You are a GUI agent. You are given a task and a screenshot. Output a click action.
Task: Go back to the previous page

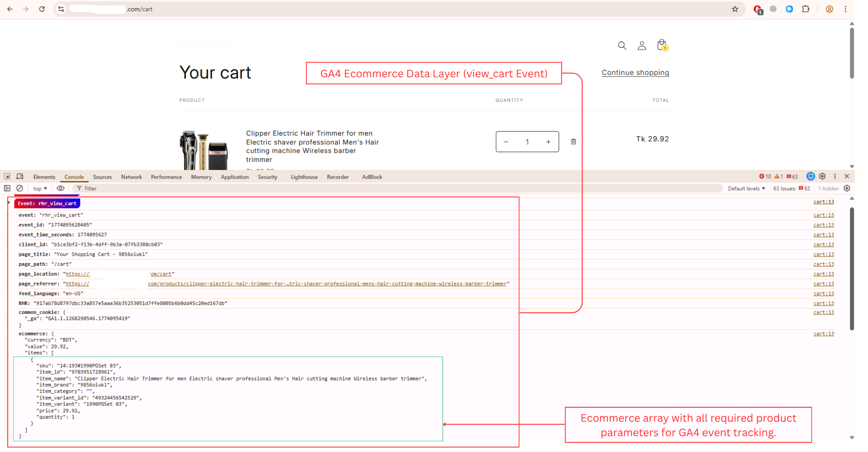tap(10, 9)
